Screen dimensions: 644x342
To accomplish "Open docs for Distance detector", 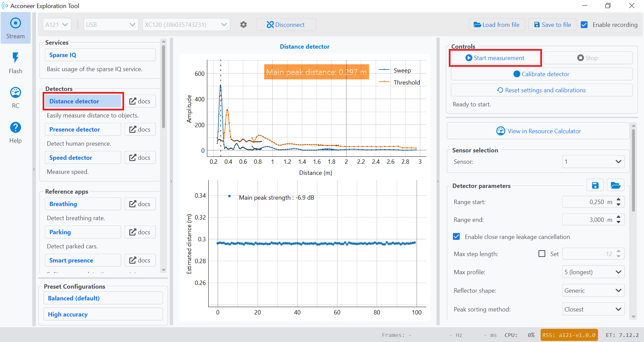I will [x=140, y=101].
